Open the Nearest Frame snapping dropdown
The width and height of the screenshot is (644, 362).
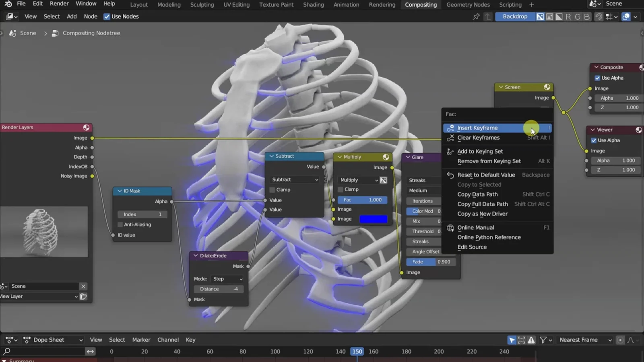[x=585, y=340]
